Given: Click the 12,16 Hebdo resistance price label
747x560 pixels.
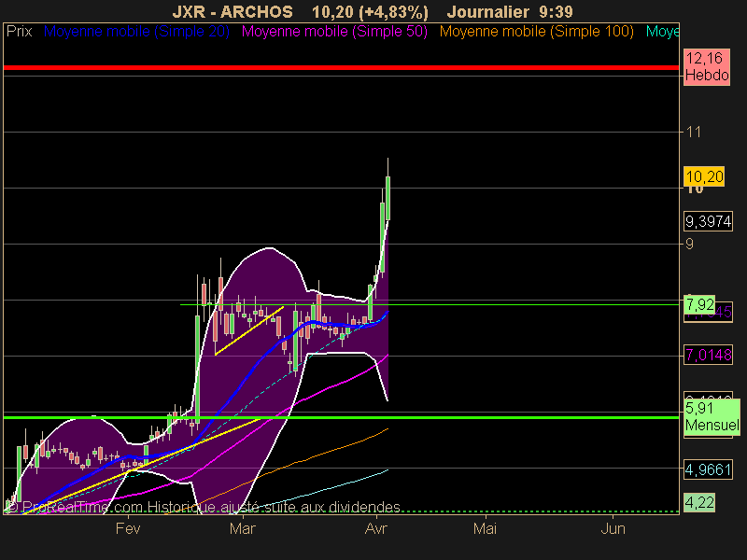Looking at the screenshot, I should tap(707, 67).
